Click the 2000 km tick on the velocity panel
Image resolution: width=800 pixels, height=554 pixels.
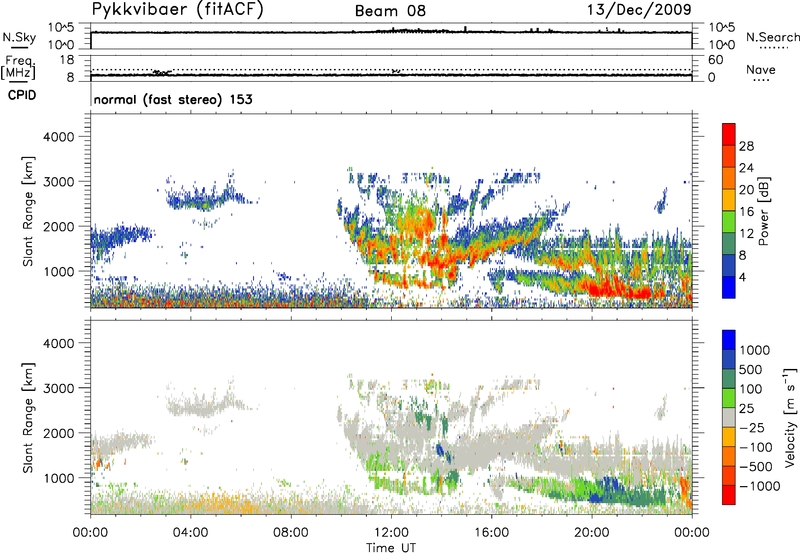(58, 433)
